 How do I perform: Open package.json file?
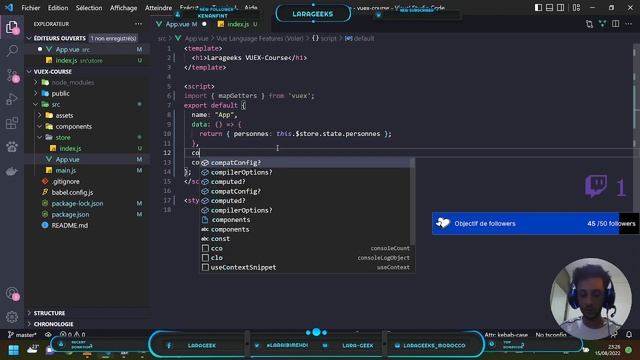pos(70,214)
